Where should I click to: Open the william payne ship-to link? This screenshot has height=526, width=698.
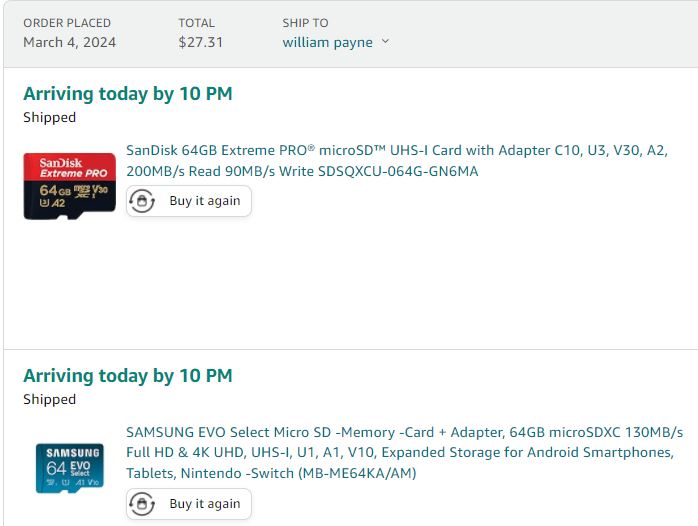tap(328, 42)
